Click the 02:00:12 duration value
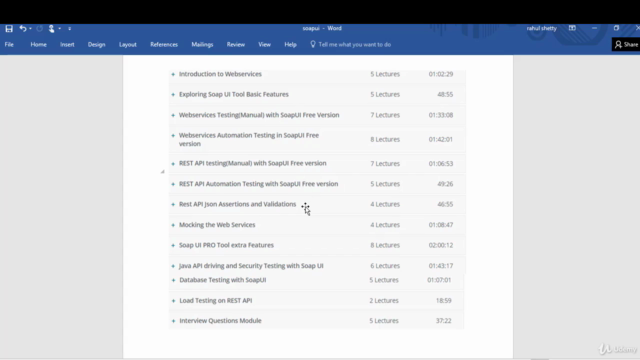 click(x=441, y=245)
